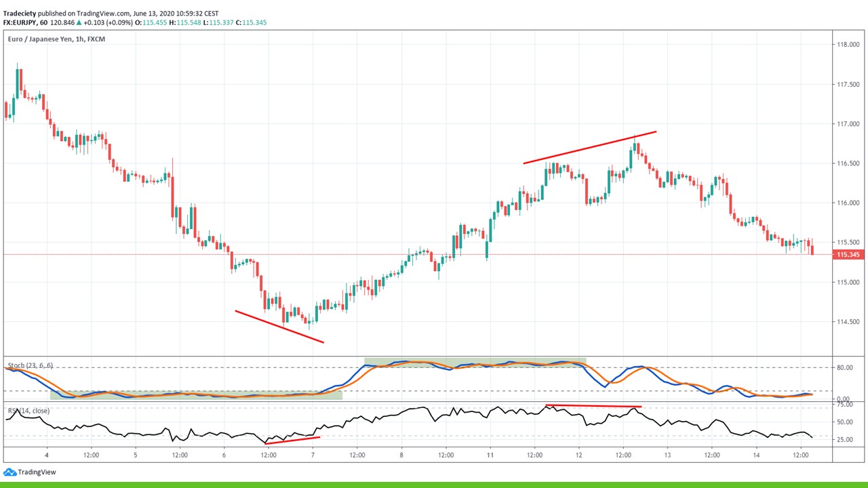Click the TradingView cloud logo icon

click(9, 472)
